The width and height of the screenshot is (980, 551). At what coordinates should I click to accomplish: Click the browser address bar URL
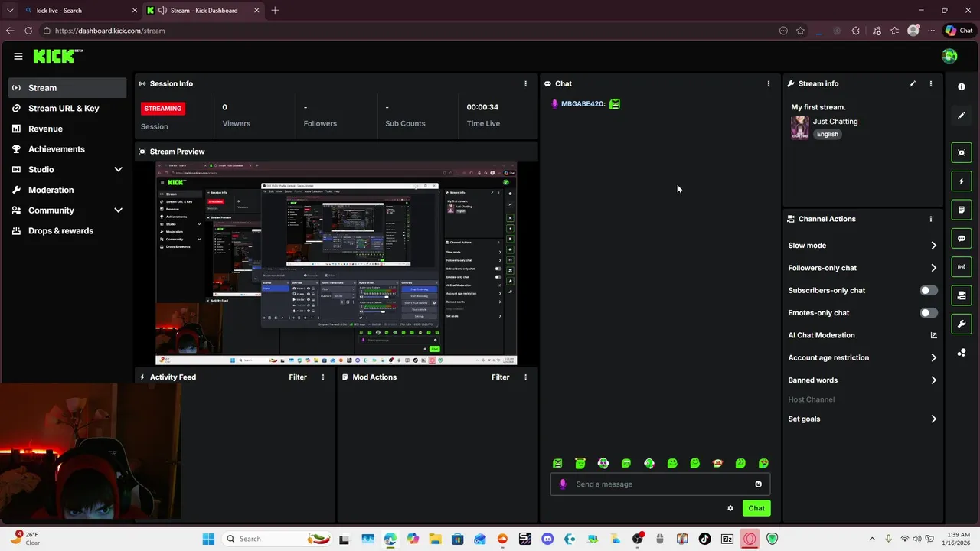(109, 31)
